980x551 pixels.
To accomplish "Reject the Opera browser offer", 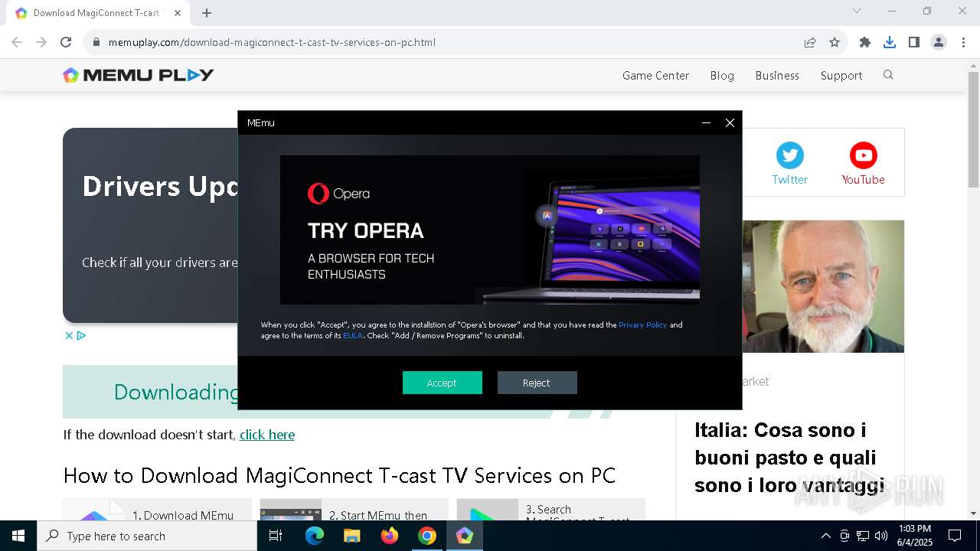I will tap(537, 383).
